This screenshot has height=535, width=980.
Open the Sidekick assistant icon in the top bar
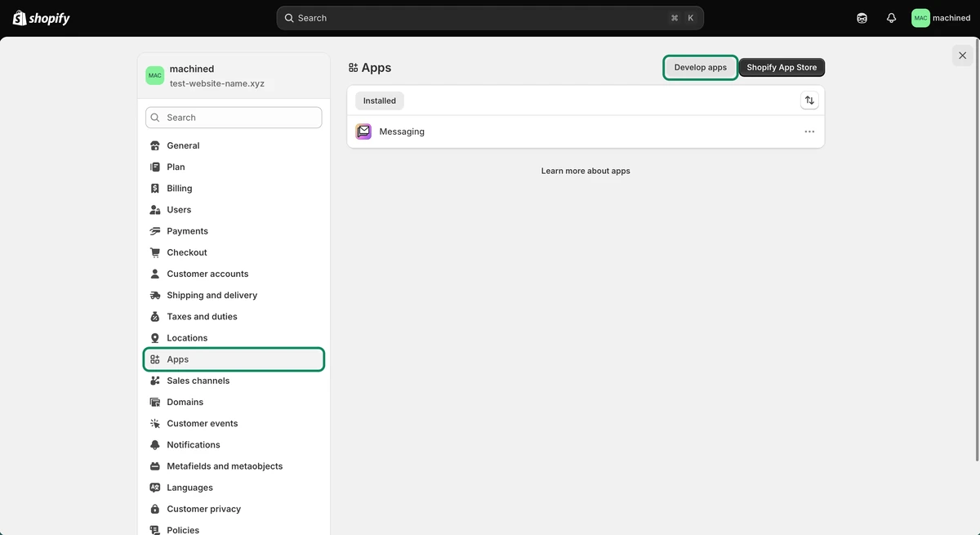point(862,18)
